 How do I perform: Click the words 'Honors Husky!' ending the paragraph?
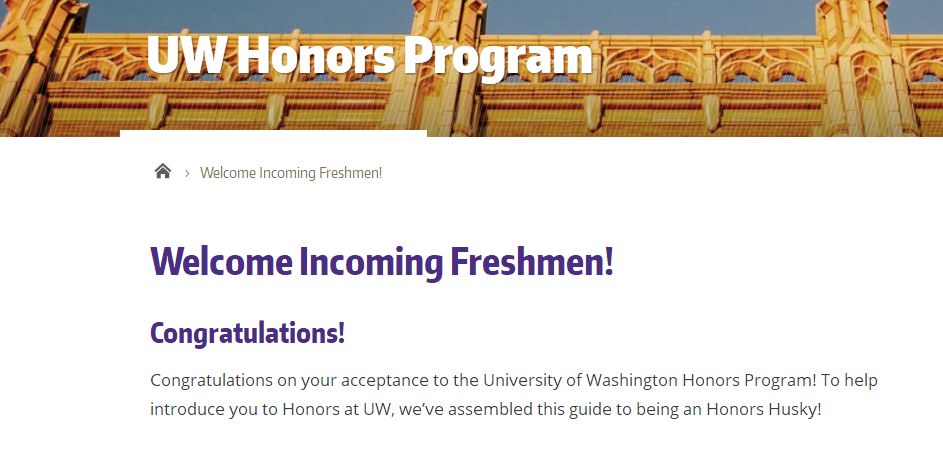point(764,410)
